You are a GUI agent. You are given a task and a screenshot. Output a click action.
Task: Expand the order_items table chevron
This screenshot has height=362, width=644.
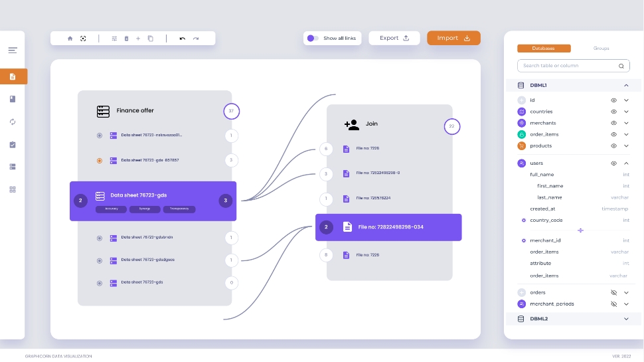pos(626,134)
